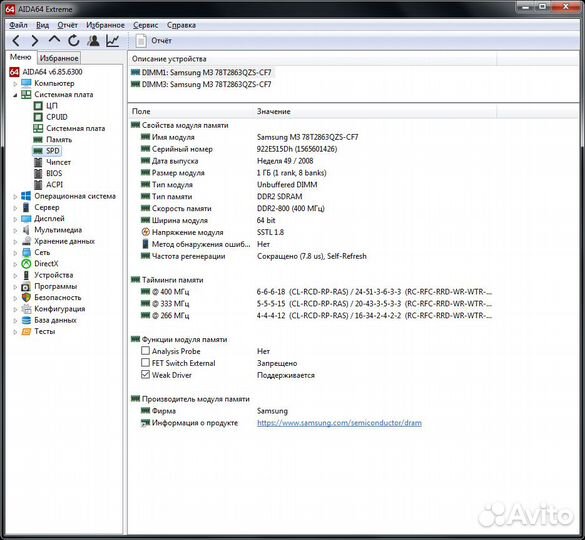Collapse the Системная плата top-level tree node
The width and height of the screenshot is (585, 540).
click(15, 95)
